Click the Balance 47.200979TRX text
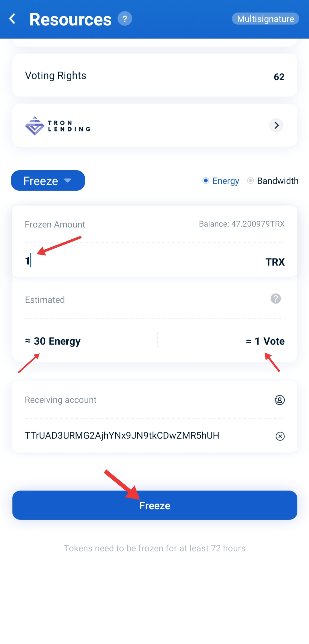This screenshot has width=309, height=644. point(242,224)
